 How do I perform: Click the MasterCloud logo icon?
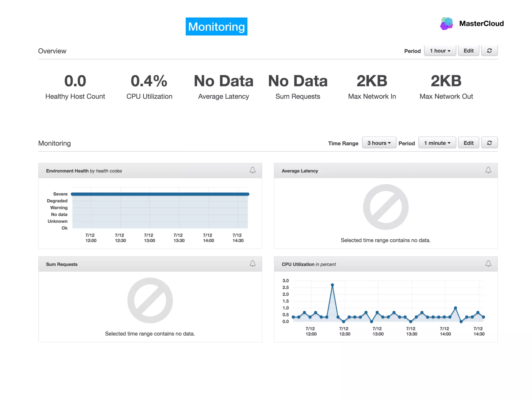click(x=447, y=24)
